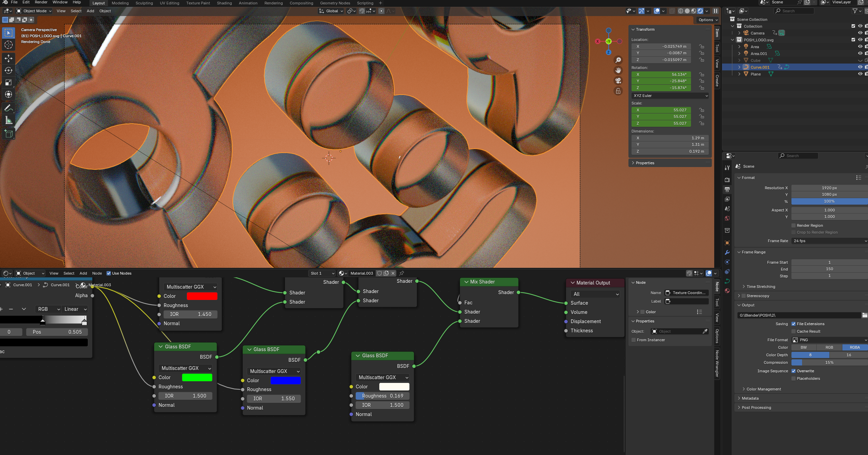
Task: Select the Select Box tool
Action: 9,33
